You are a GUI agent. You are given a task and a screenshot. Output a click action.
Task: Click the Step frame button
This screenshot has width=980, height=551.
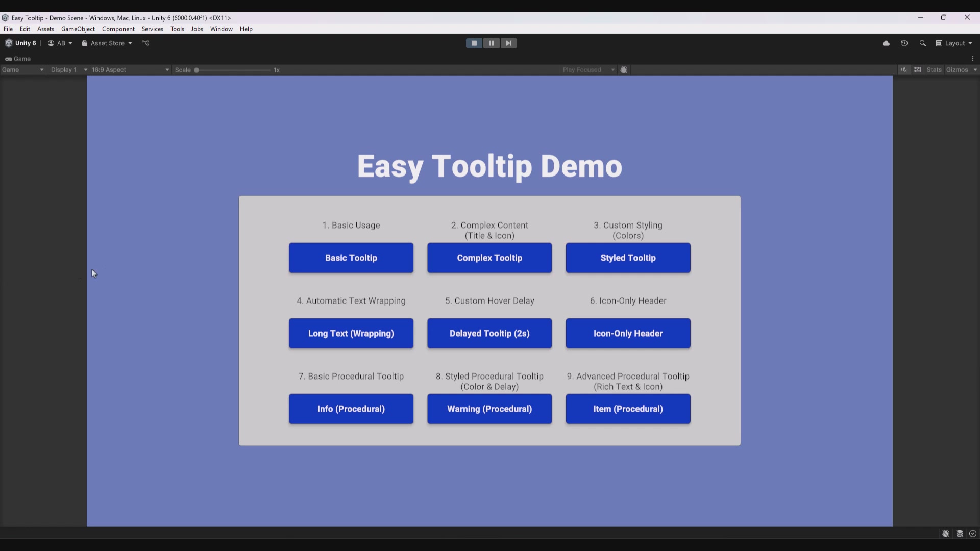click(x=508, y=43)
